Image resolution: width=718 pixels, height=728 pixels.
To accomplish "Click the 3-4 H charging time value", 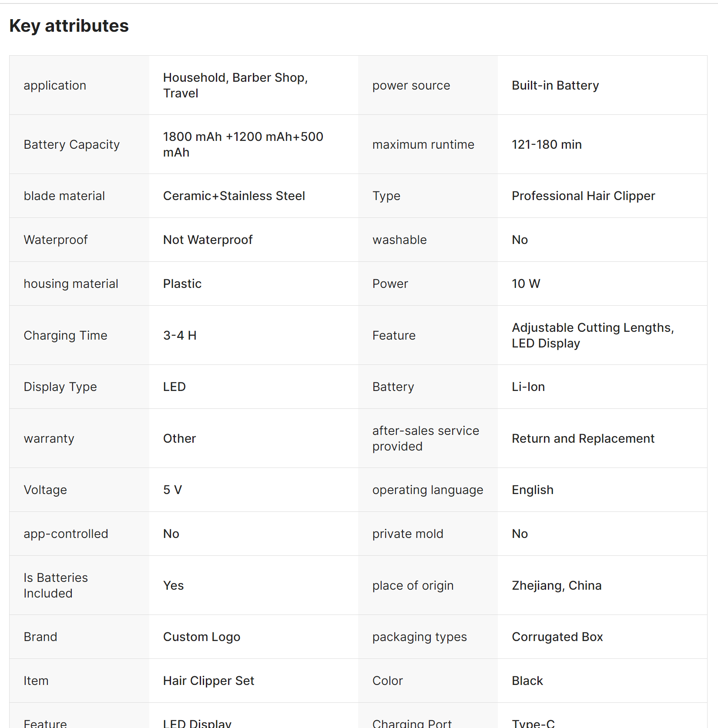I will coord(180,335).
